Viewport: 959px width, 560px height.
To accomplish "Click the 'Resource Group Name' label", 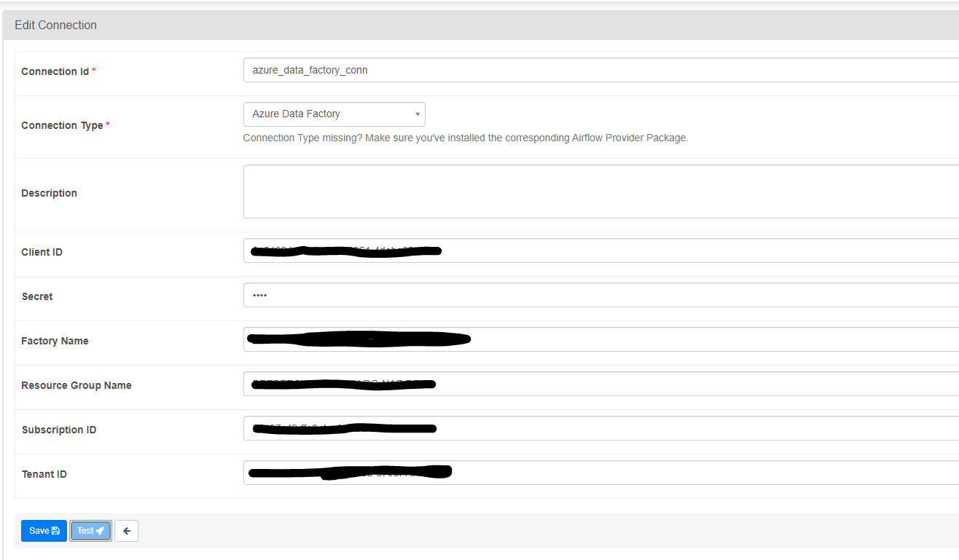I will (77, 385).
